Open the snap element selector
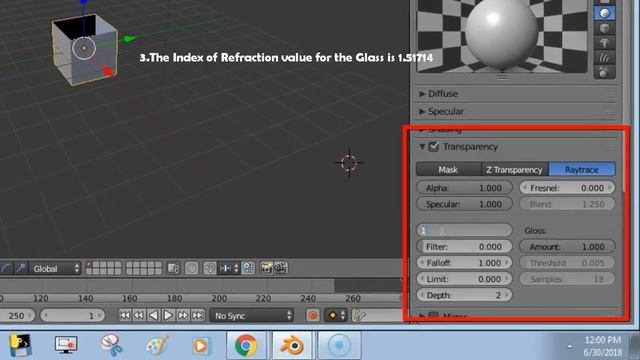 coord(229,269)
